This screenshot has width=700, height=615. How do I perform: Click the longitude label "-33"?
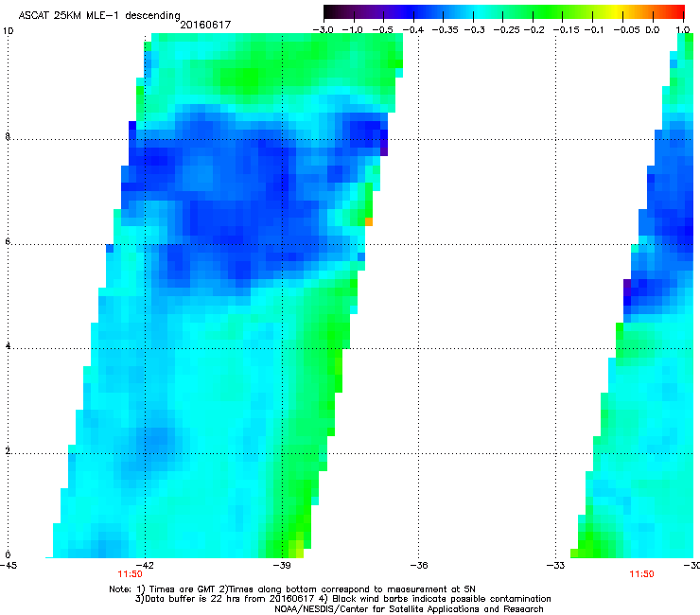point(555,566)
